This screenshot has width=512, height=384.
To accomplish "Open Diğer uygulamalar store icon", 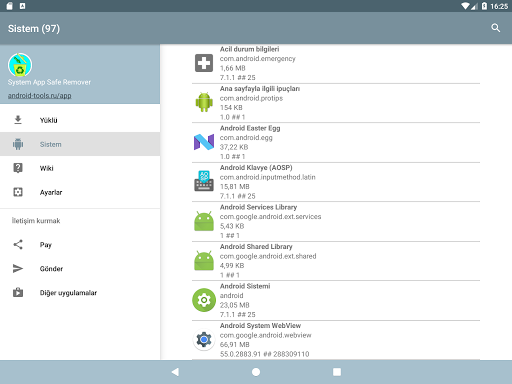I will pyautogui.click(x=18, y=293).
